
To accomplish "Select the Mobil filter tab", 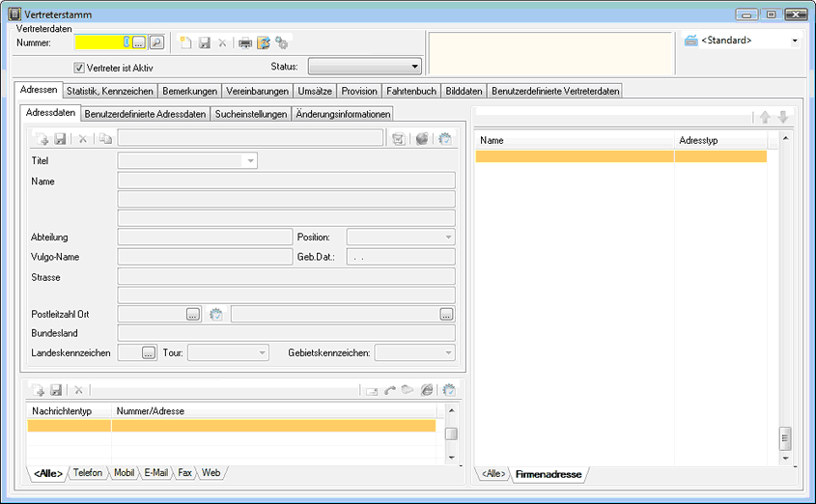I will pyautogui.click(x=125, y=473).
